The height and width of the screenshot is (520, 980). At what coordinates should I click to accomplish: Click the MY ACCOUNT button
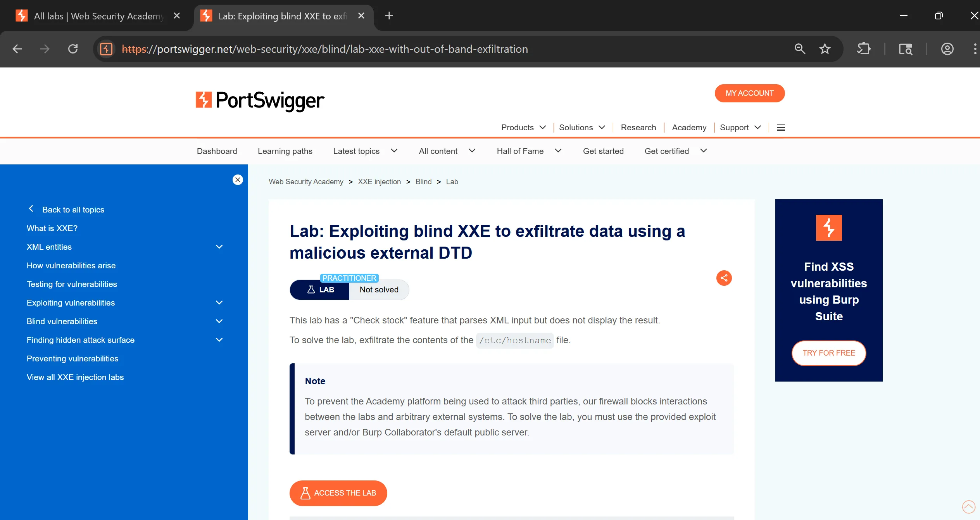pos(749,93)
